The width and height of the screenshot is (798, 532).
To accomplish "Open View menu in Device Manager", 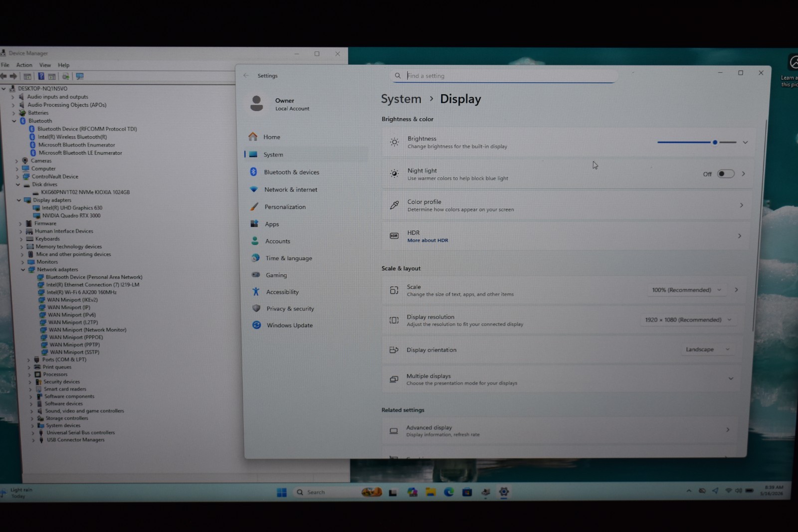I will pos(45,65).
